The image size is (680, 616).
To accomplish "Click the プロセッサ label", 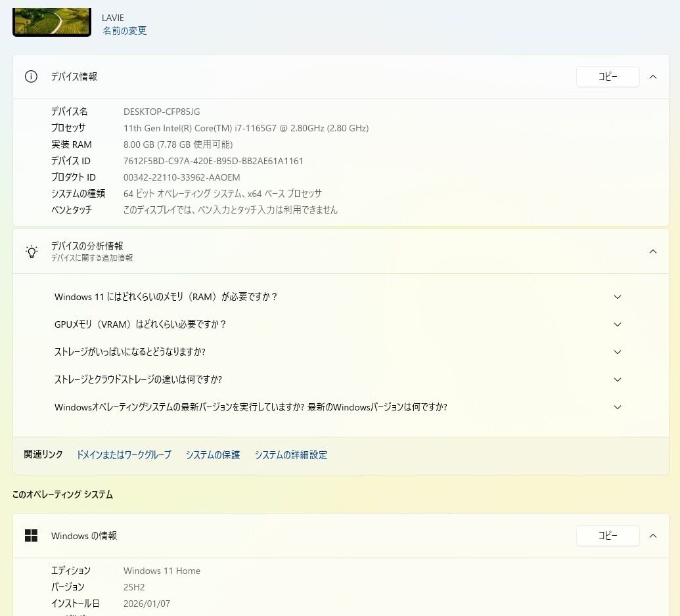I will pos(68,128).
